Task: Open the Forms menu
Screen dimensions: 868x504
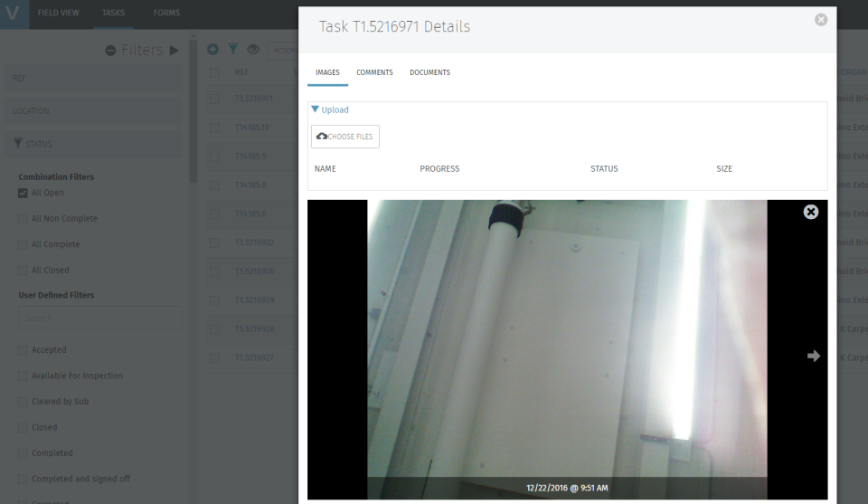Action: [166, 13]
